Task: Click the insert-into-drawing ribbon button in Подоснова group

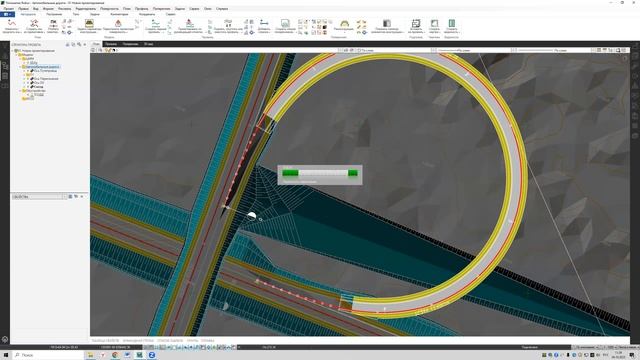Action: click(416, 27)
